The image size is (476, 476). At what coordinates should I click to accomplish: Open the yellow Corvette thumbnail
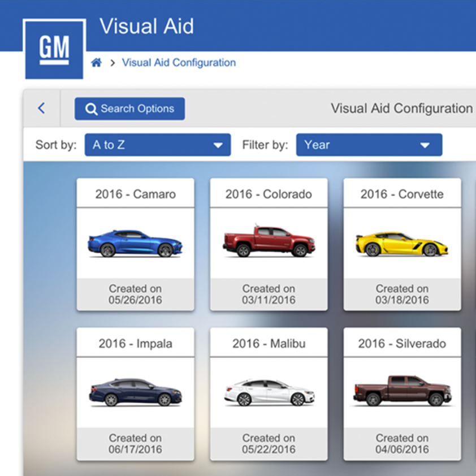[401, 244]
